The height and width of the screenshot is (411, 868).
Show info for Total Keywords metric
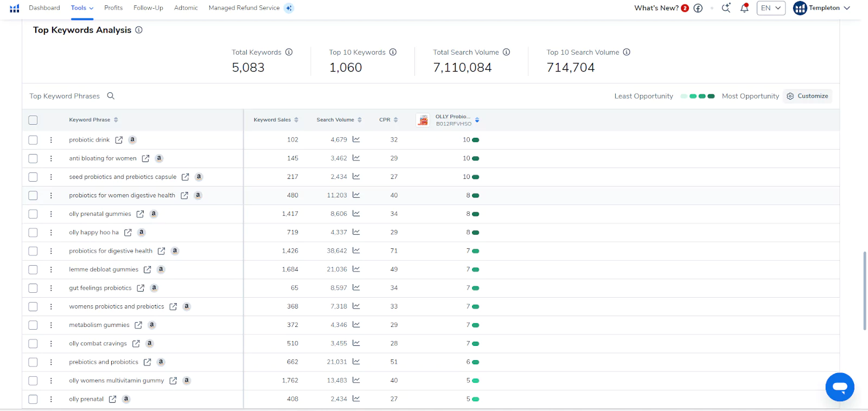pyautogui.click(x=289, y=52)
